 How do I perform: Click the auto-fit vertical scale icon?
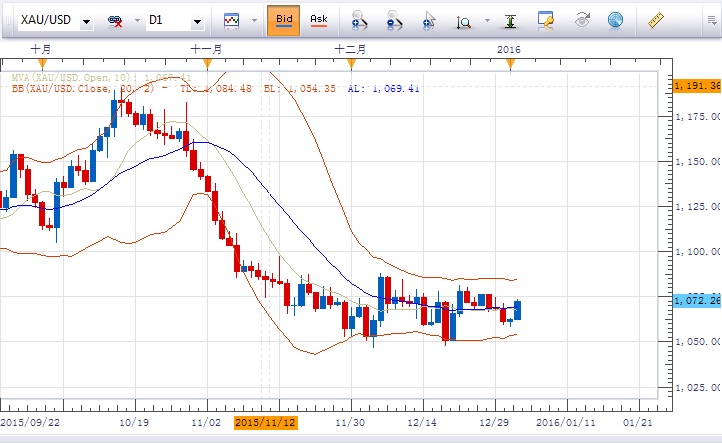(x=510, y=21)
